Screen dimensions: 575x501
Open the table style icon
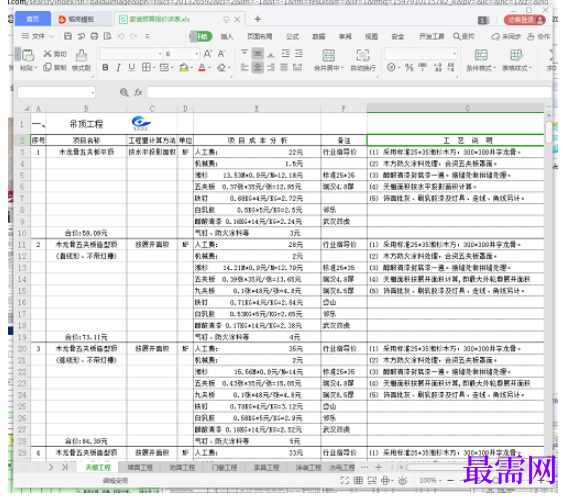pyautogui.click(x=516, y=55)
